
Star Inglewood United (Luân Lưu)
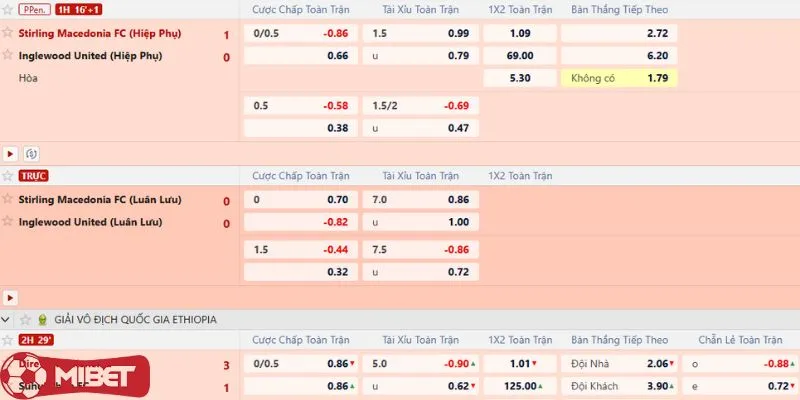(x=8, y=222)
